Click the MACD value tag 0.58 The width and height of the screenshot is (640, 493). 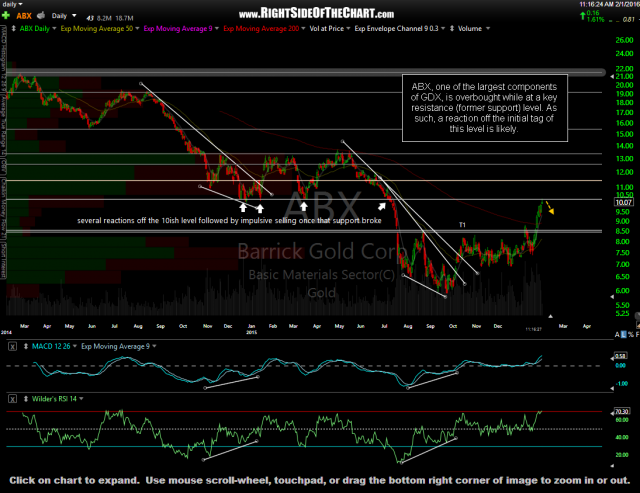(620, 356)
